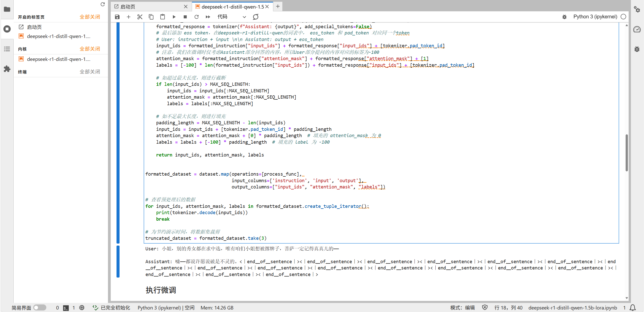Screen dimensions: 644x312
Task: Click 全部关闭 beside 内核 section
Action: coord(90,49)
